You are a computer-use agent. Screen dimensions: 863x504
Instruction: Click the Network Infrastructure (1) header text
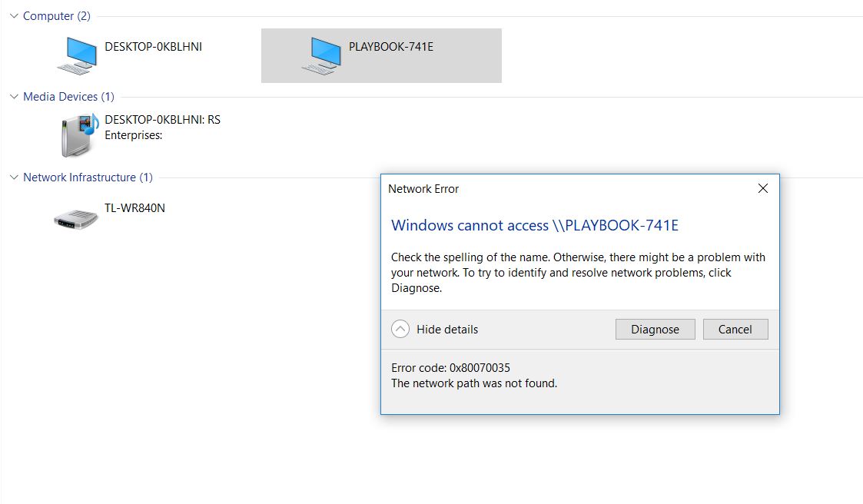tap(88, 177)
